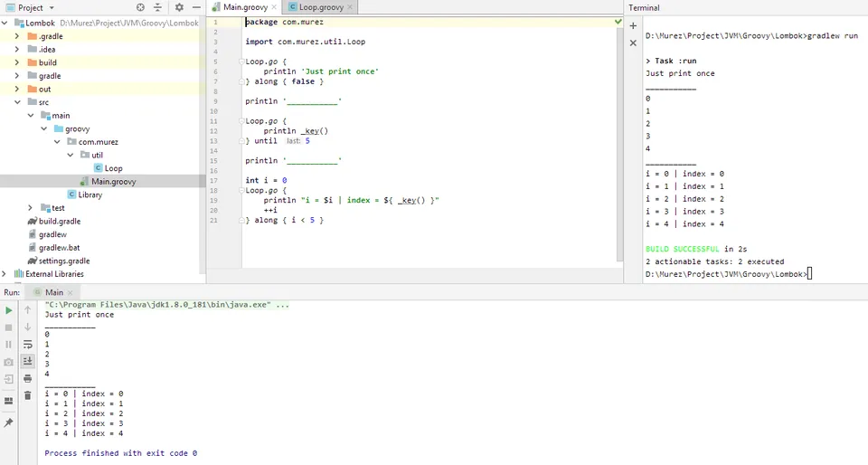Fold the first Loop.go block at line 5

tap(242, 62)
